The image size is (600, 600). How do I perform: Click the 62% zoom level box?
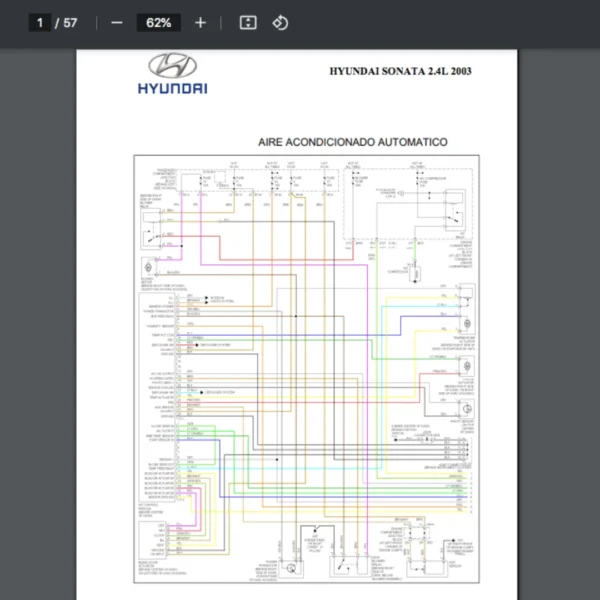[x=158, y=22]
